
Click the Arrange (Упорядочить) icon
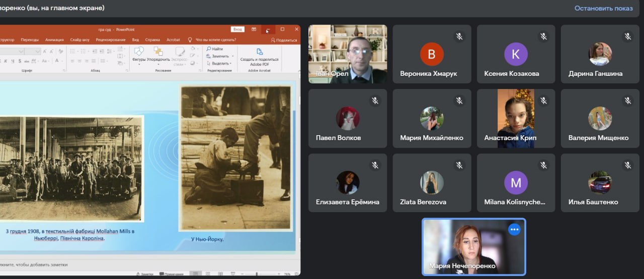tap(158, 53)
